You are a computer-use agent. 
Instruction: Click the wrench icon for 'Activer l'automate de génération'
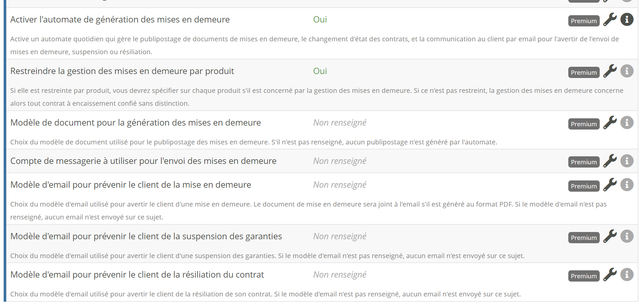click(610, 19)
